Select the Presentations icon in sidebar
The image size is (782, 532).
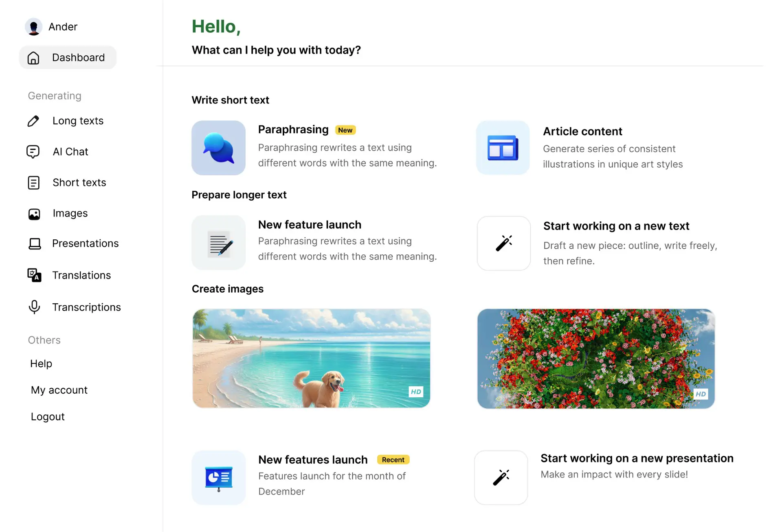click(x=35, y=243)
